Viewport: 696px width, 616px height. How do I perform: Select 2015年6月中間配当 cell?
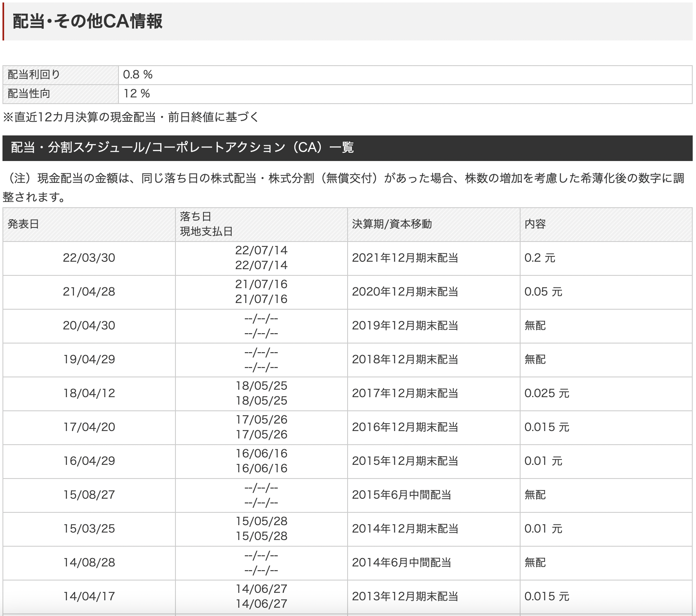(433, 495)
